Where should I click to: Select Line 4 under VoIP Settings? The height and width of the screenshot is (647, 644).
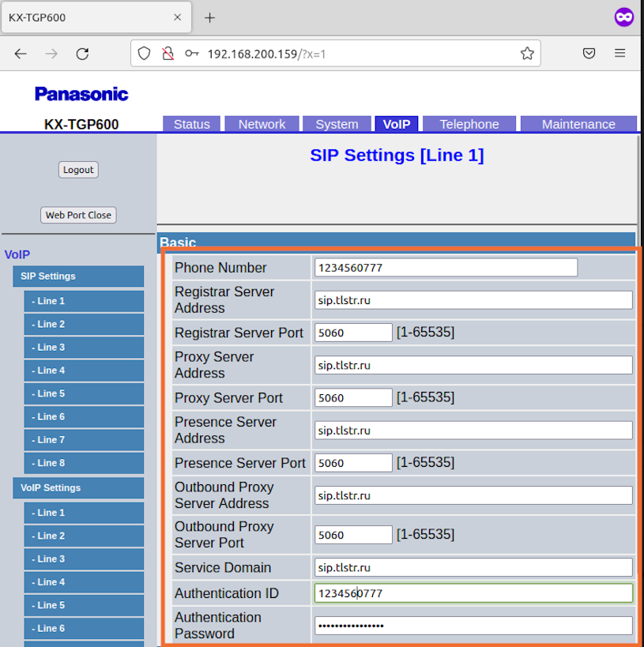[84, 581]
